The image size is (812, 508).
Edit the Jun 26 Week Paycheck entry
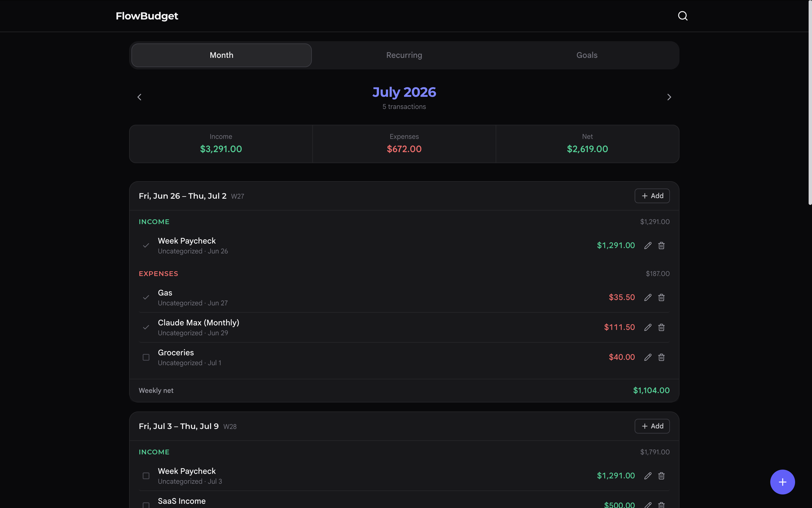[x=648, y=246]
